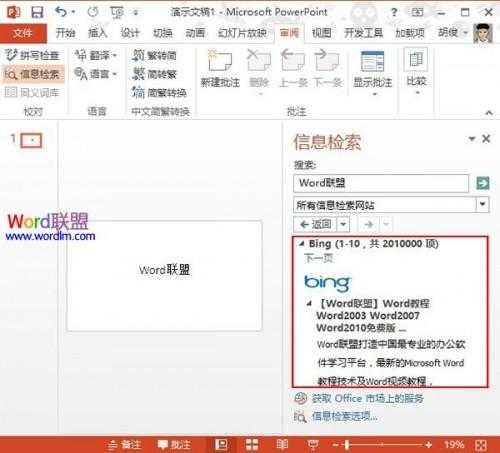Click the search field containing Word联盟
This screenshot has width=500, height=453.
pyautogui.click(x=381, y=183)
